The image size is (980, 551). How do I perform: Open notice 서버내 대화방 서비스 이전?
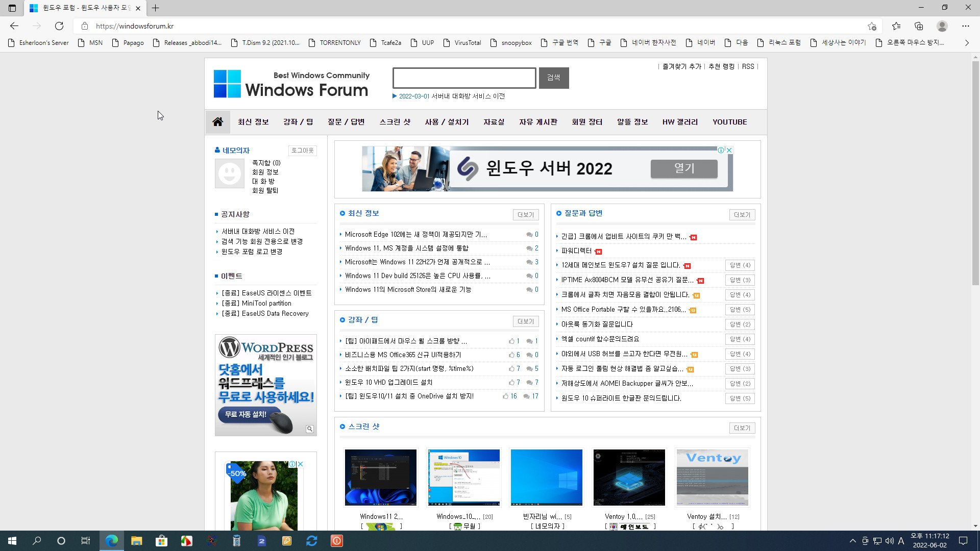tap(258, 232)
